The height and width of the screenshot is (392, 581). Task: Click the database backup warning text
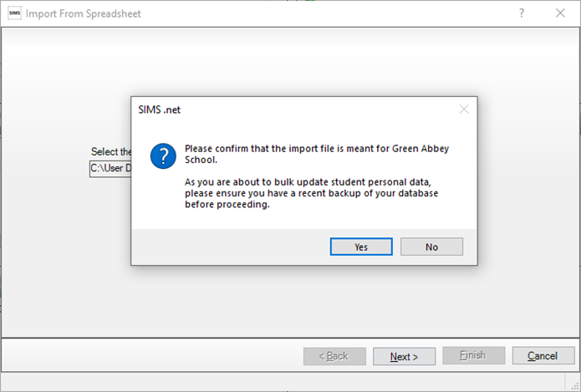point(311,194)
